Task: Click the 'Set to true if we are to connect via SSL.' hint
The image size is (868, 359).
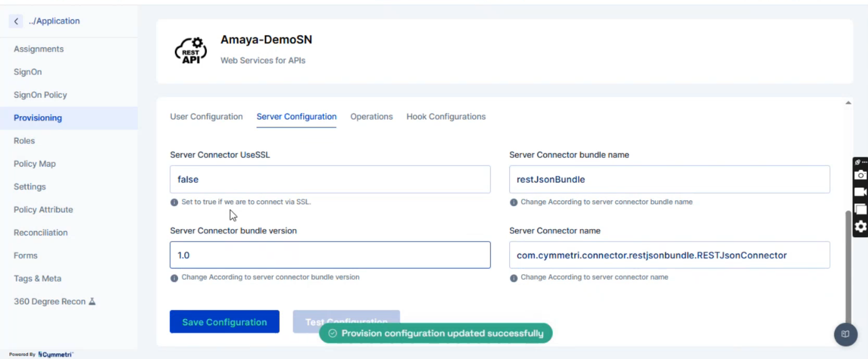Action: (246, 202)
